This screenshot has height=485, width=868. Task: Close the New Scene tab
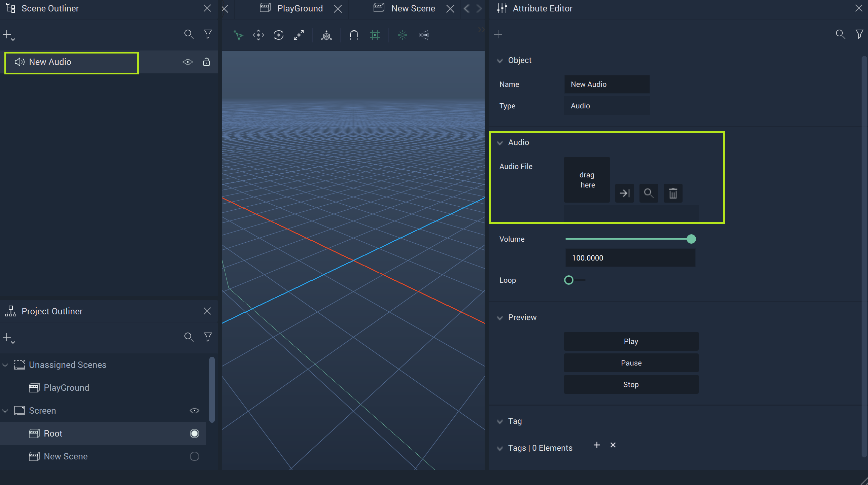(450, 9)
